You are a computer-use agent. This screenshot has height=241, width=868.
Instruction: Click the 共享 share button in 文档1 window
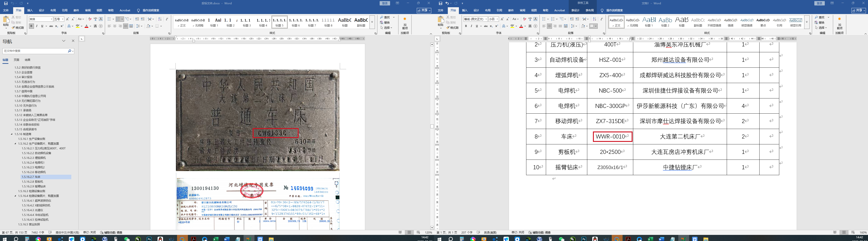tap(858, 10)
